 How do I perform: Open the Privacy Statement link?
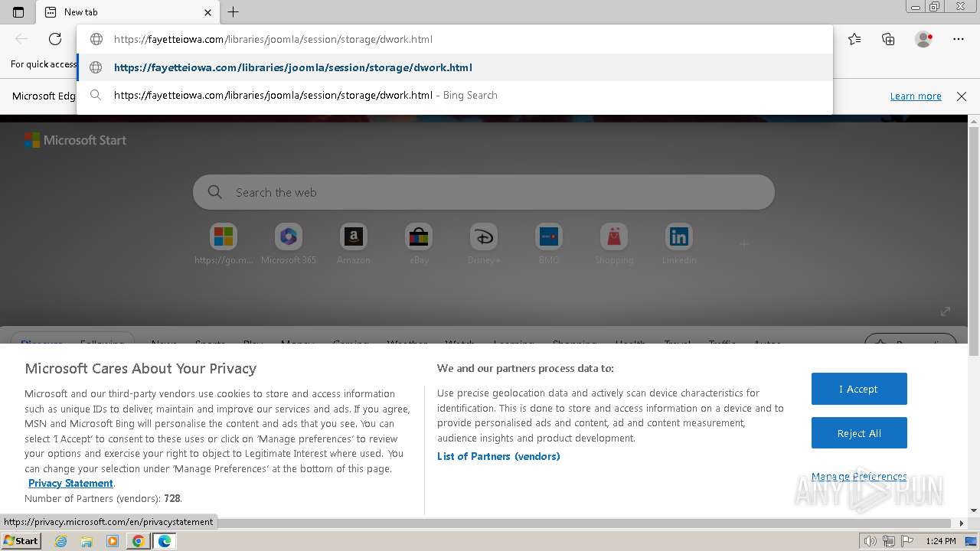click(70, 483)
